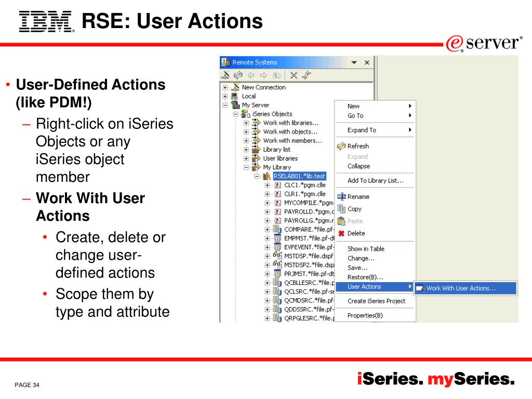Screen dimensions: 532x399
Task: Choose Add To Library List...
Action: (x=376, y=181)
